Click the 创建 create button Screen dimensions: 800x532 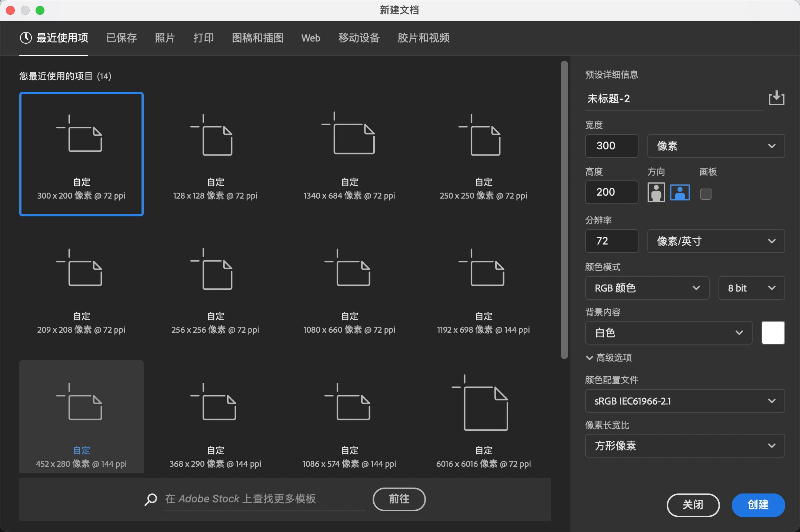pyautogui.click(x=757, y=505)
